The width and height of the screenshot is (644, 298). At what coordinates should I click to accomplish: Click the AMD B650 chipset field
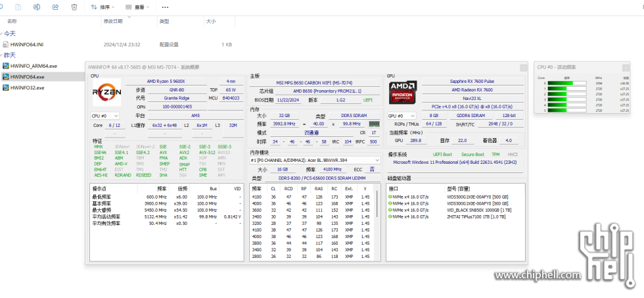327,91
